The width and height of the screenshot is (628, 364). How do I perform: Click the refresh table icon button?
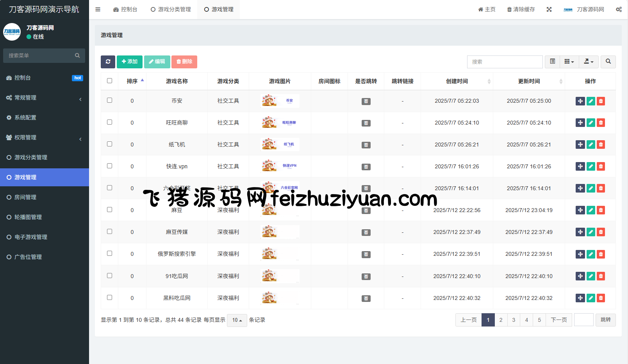tap(108, 62)
